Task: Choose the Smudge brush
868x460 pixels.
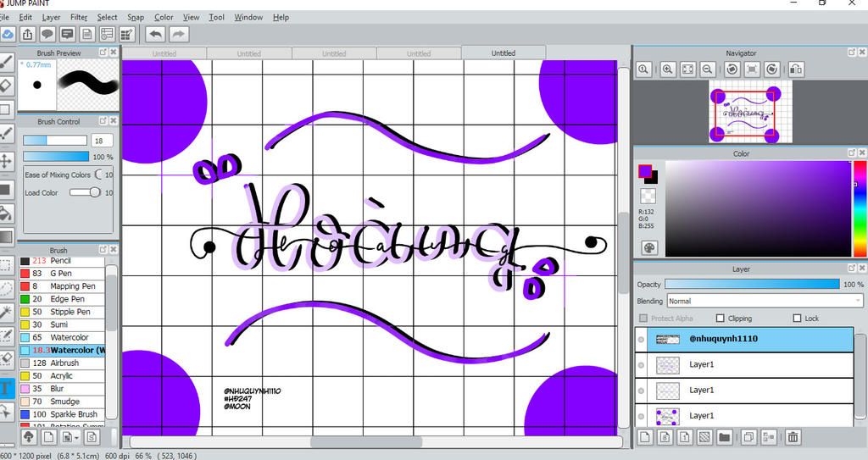Action: 62,402
